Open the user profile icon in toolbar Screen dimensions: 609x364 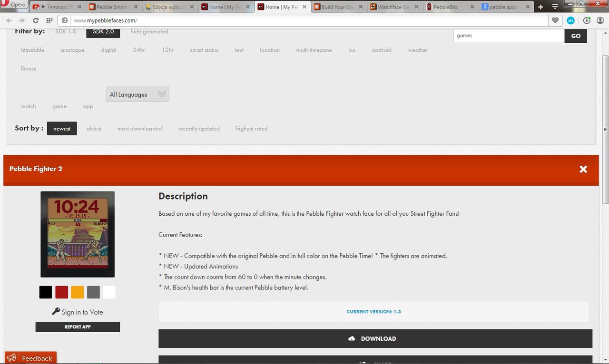(x=600, y=20)
